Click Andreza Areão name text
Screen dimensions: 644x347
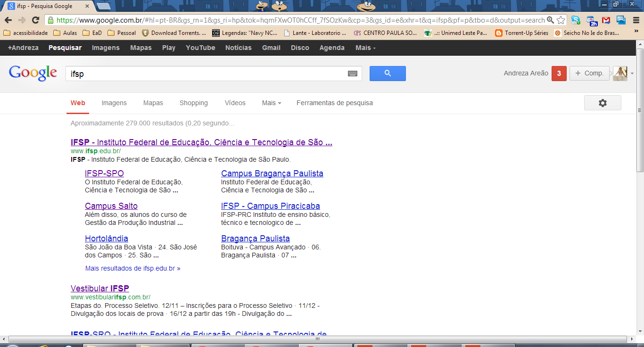click(x=526, y=74)
